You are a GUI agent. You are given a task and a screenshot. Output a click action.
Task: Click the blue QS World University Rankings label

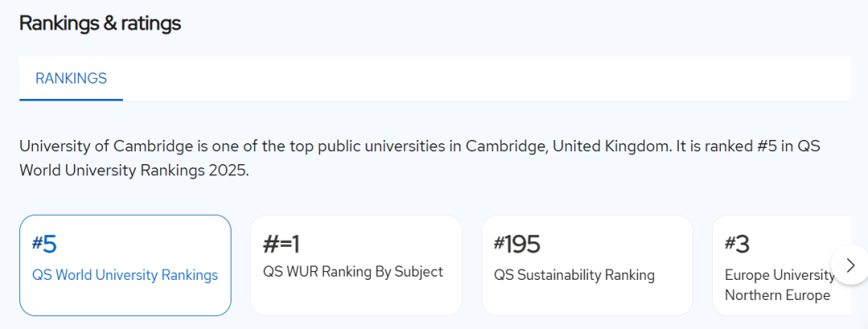point(125,275)
